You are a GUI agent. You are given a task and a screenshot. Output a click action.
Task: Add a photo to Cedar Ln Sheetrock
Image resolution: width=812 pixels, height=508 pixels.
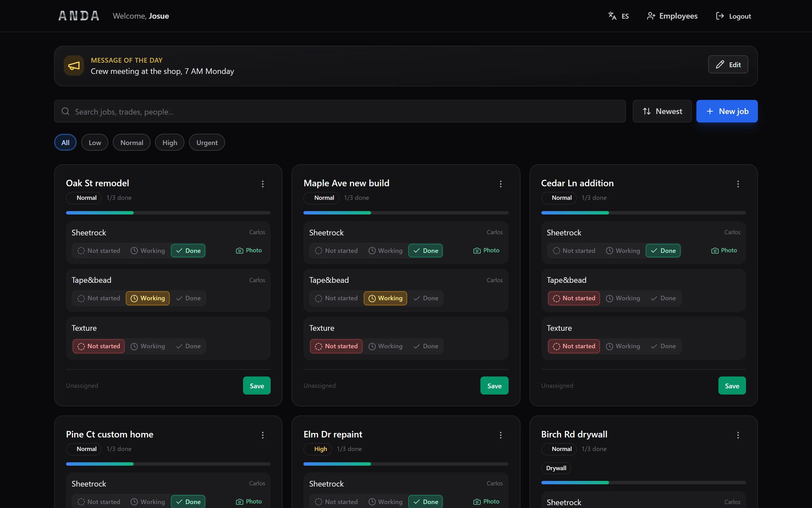coord(724,250)
